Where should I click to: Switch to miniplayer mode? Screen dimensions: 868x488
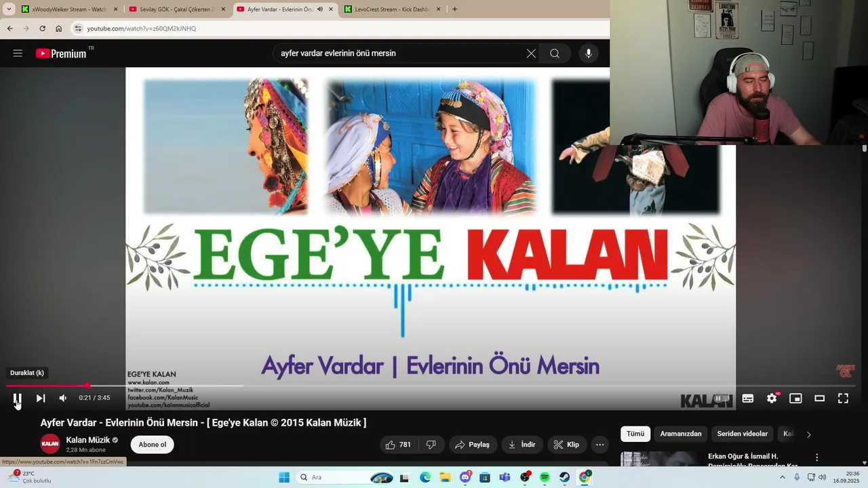tap(795, 399)
